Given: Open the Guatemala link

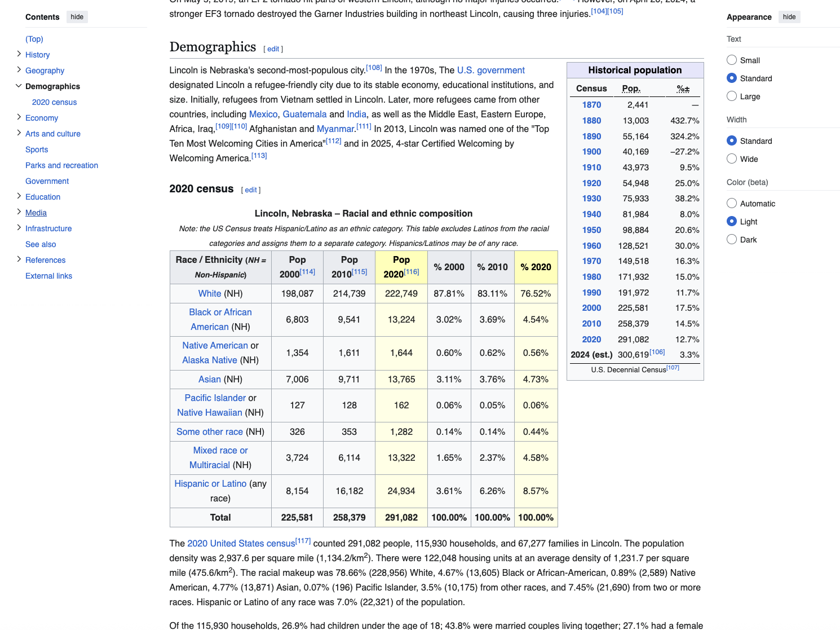Looking at the screenshot, I should point(304,114).
